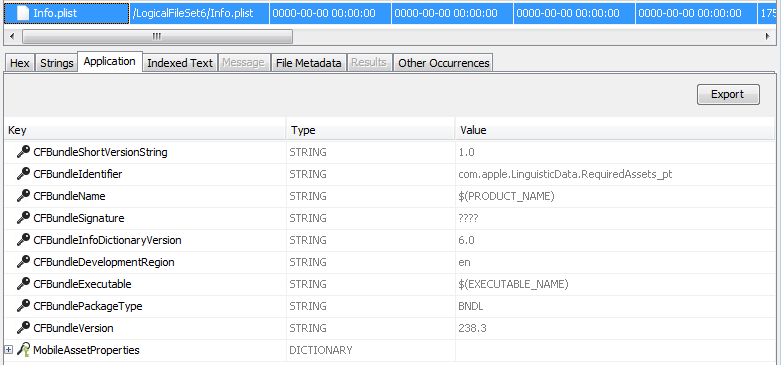
Task: Click the en development region value
Action: pyautogui.click(x=464, y=262)
